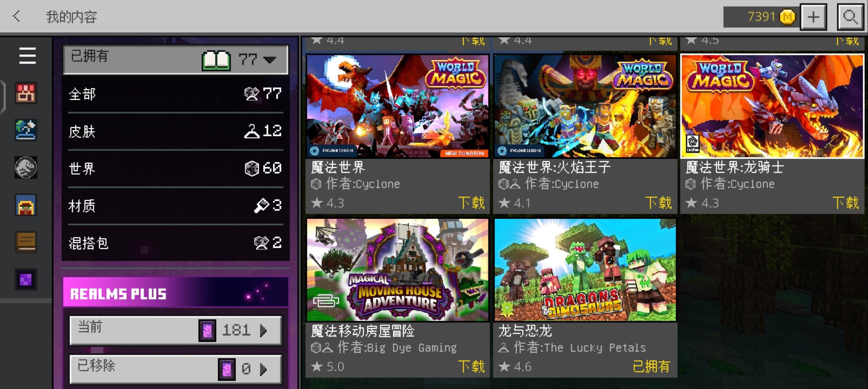Open the 魔法世界 pack thumbnail
The height and width of the screenshot is (389, 868).
click(398, 106)
